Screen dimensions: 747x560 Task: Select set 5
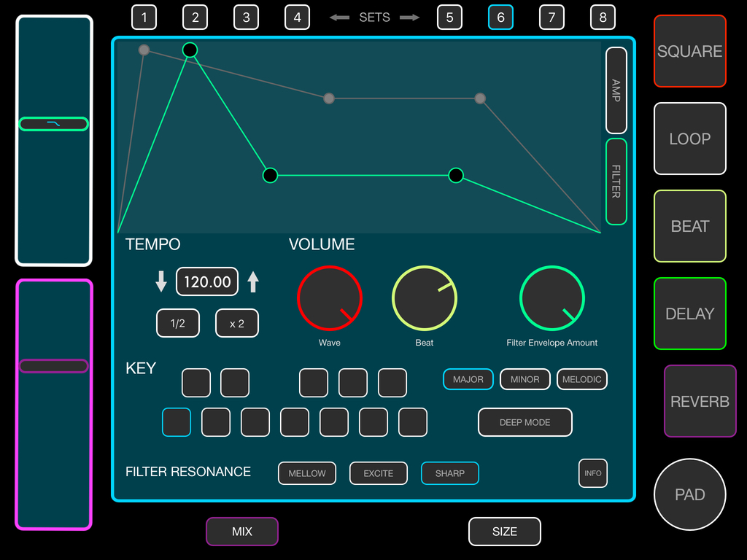click(449, 17)
